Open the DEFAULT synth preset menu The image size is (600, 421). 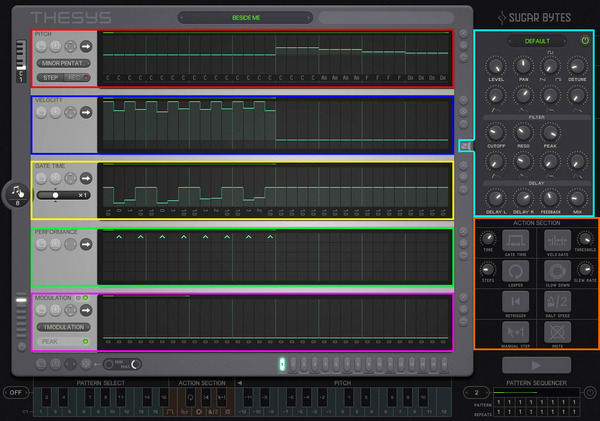point(537,41)
